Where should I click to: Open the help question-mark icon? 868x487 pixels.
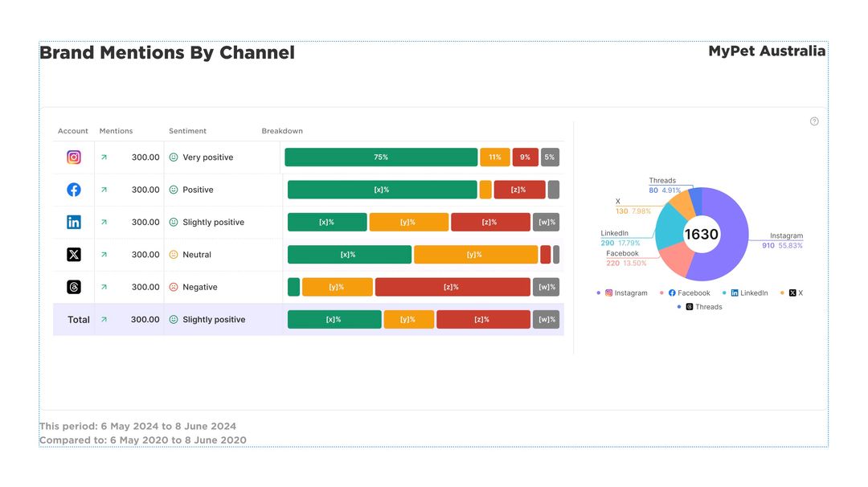click(814, 121)
